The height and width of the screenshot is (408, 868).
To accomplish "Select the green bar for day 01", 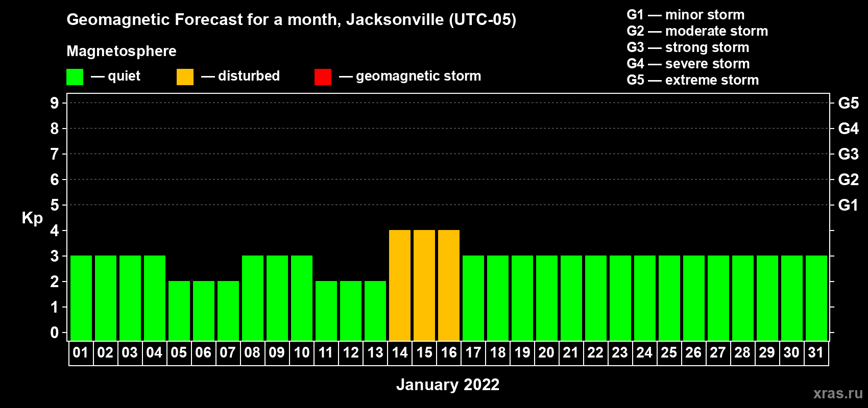I will (x=81, y=298).
